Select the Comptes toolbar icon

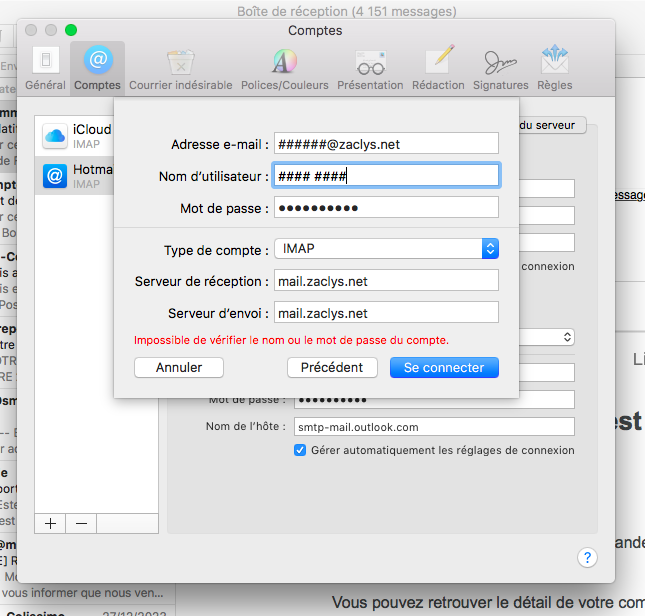pos(97,67)
